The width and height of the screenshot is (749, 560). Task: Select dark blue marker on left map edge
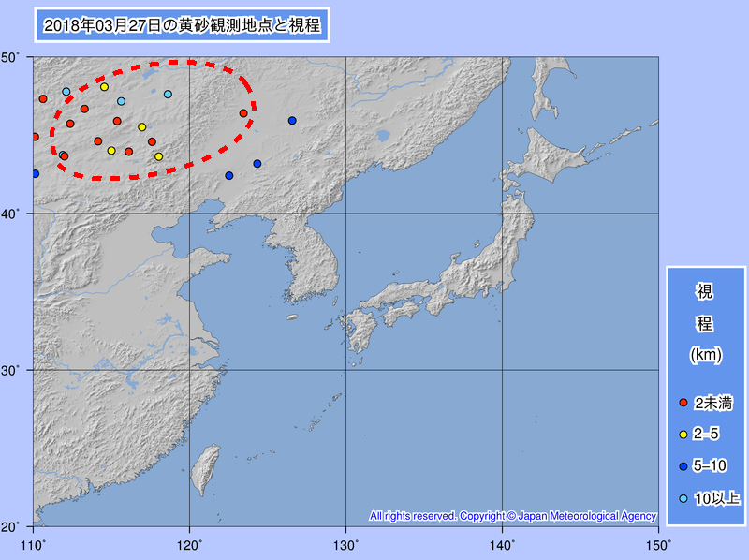pyautogui.click(x=36, y=173)
